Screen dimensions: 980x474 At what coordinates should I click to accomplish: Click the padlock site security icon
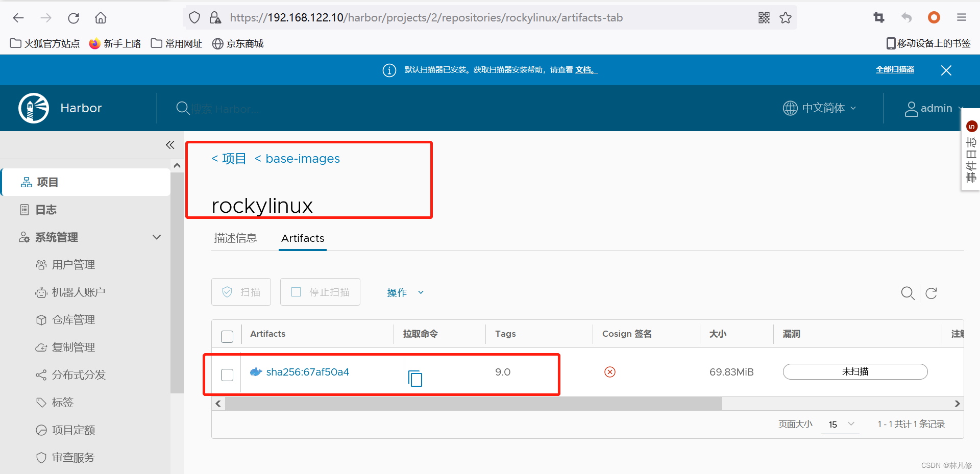(x=215, y=18)
